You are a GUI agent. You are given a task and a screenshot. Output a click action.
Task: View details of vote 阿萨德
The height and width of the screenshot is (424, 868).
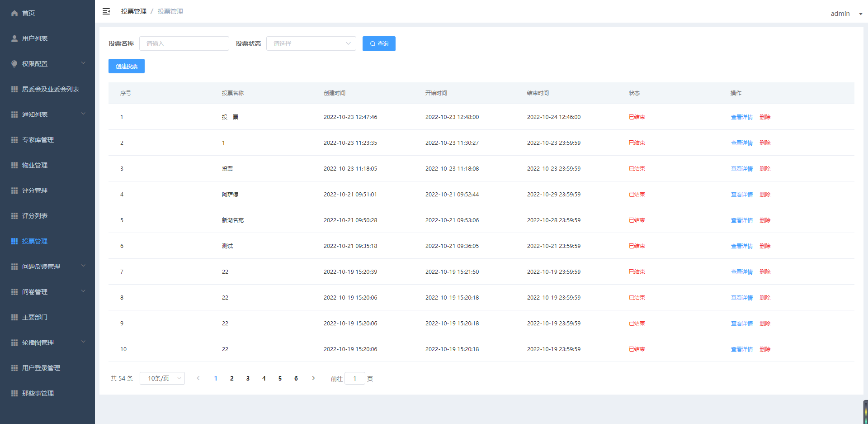[742, 195]
